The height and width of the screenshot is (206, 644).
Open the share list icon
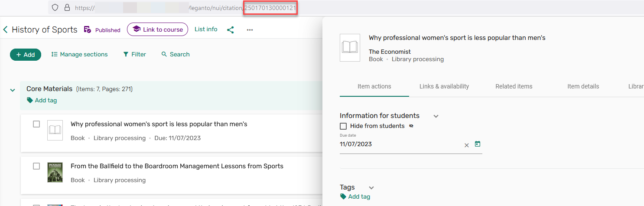point(231,30)
